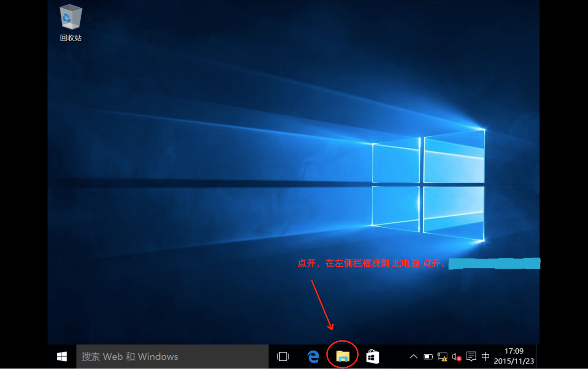Open File Explorer from the taskbar

342,356
